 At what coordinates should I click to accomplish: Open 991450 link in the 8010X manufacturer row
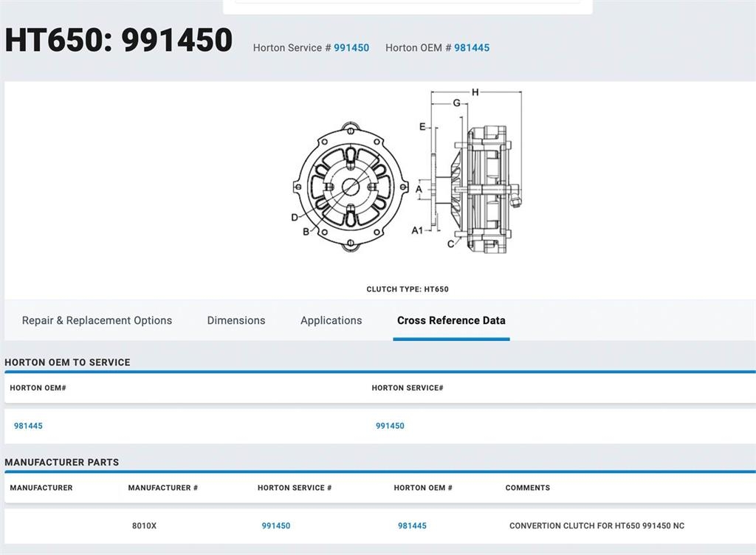pyautogui.click(x=275, y=526)
